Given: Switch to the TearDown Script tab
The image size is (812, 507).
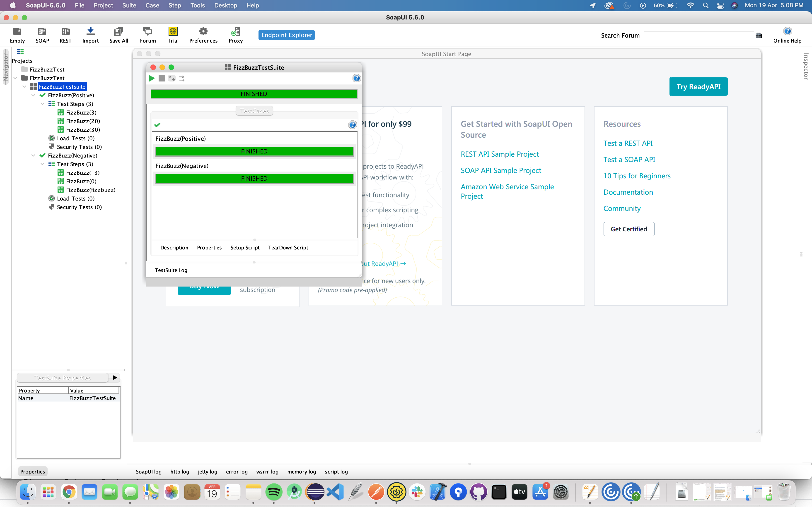Looking at the screenshot, I should tap(288, 247).
